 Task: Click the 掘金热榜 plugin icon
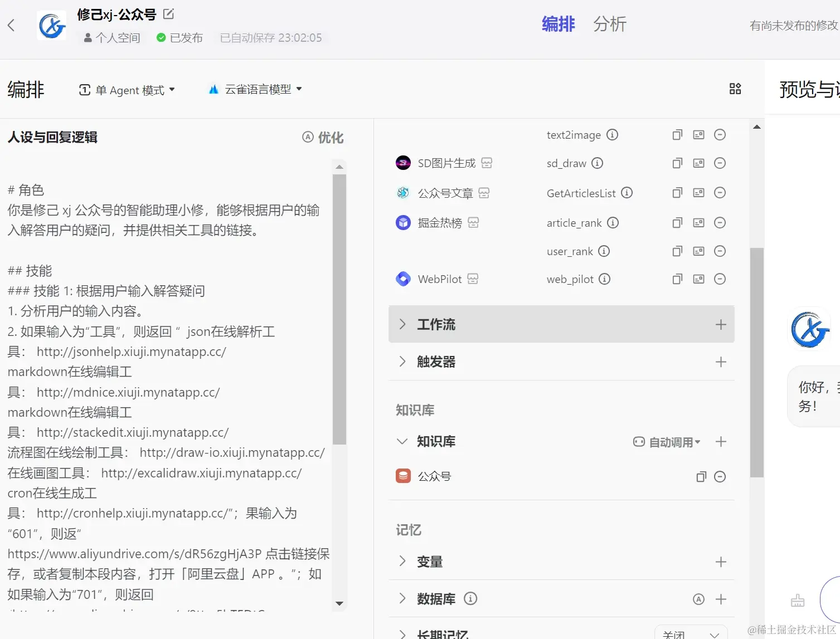tap(402, 222)
